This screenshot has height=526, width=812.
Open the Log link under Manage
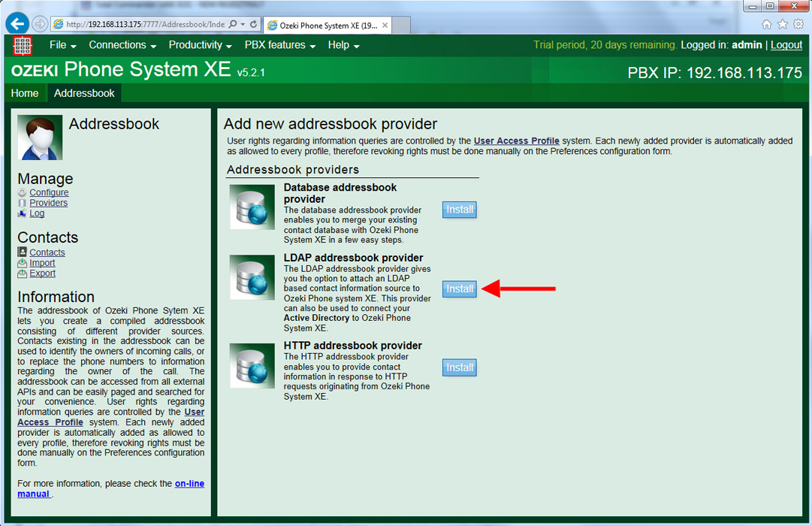(37, 213)
